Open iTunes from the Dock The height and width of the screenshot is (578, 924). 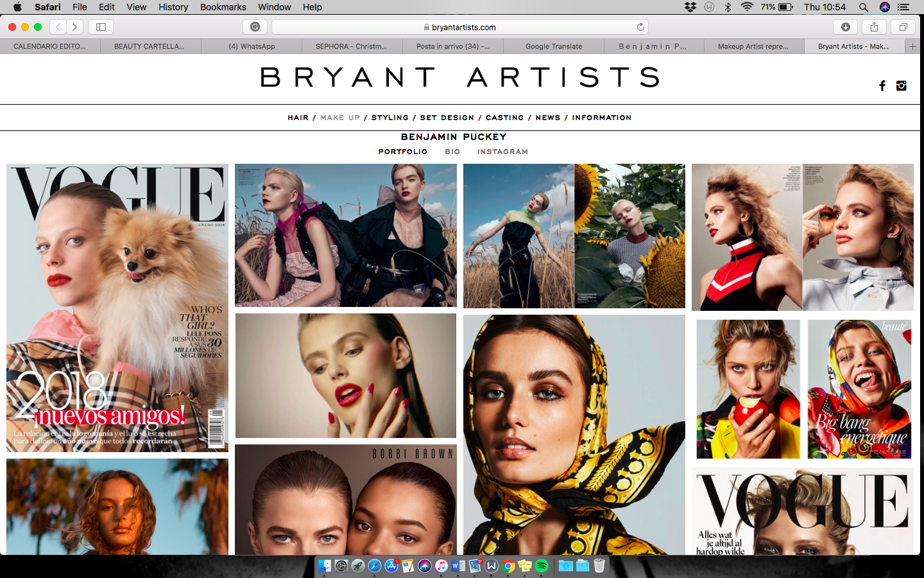(x=441, y=566)
